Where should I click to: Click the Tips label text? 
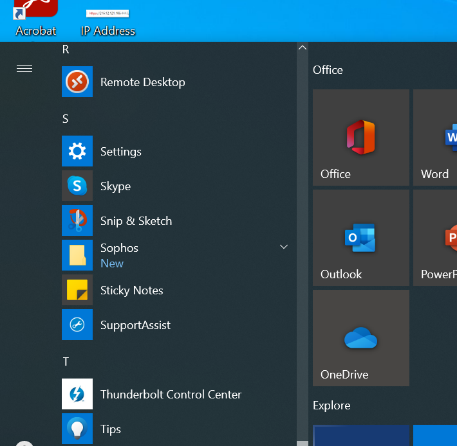(x=110, y=429)
